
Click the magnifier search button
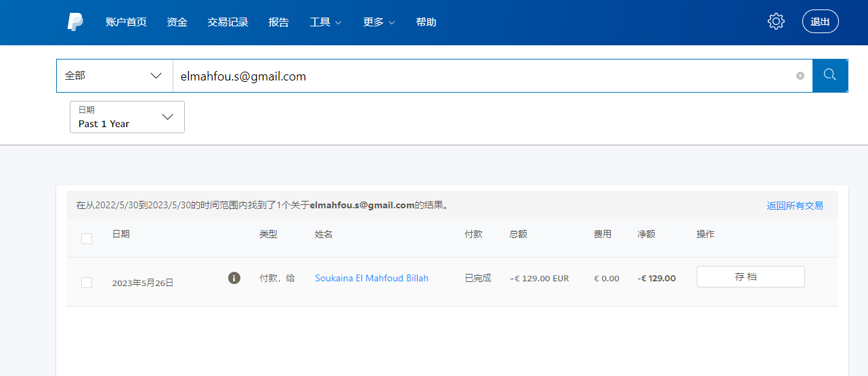pos(830,76)
